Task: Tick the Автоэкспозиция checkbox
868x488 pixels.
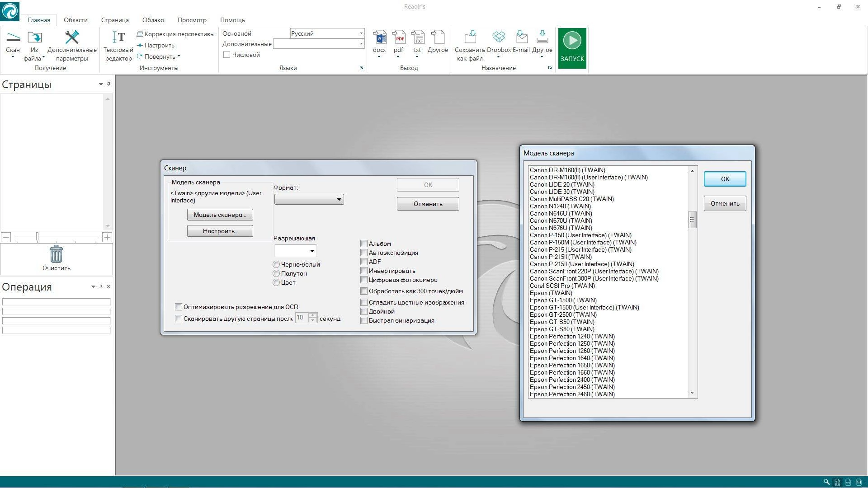Action: pos(364,253)
